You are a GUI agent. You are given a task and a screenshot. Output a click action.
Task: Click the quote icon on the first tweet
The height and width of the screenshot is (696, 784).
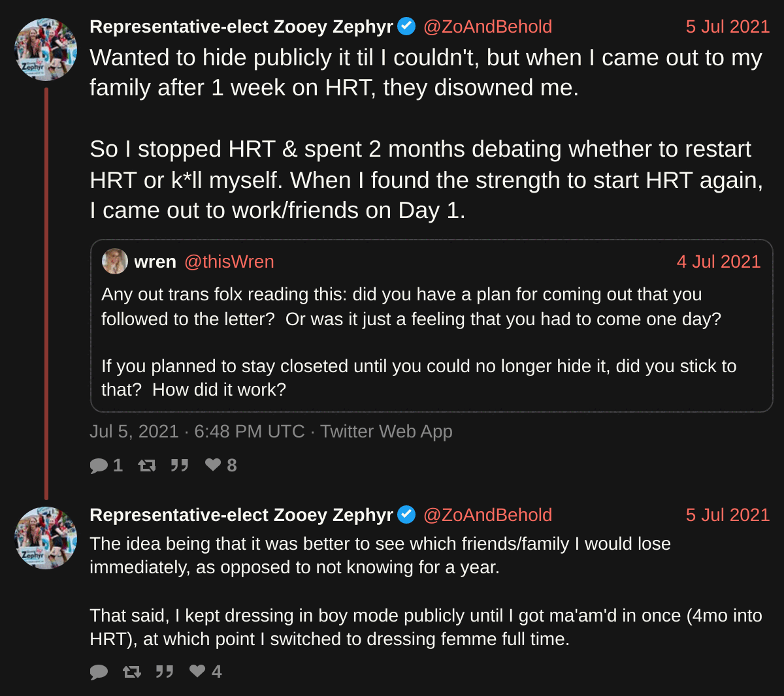coord(180,466)
